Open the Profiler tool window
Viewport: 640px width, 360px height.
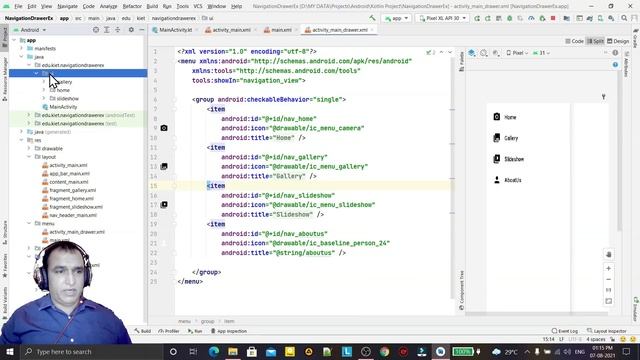pyautogui.click(x=169, y=331)
